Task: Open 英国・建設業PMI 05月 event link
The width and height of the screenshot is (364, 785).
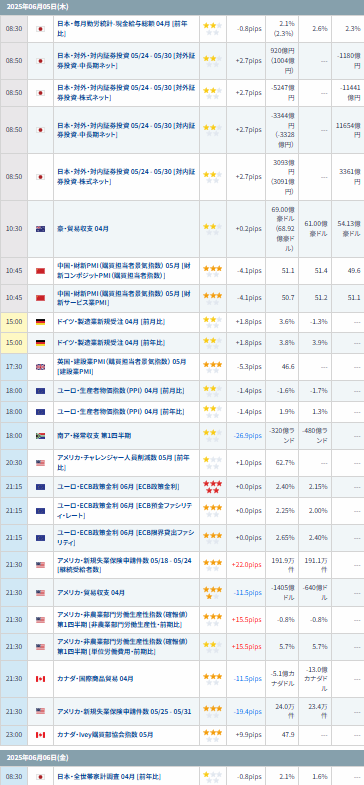Action: tap(122, 367)
